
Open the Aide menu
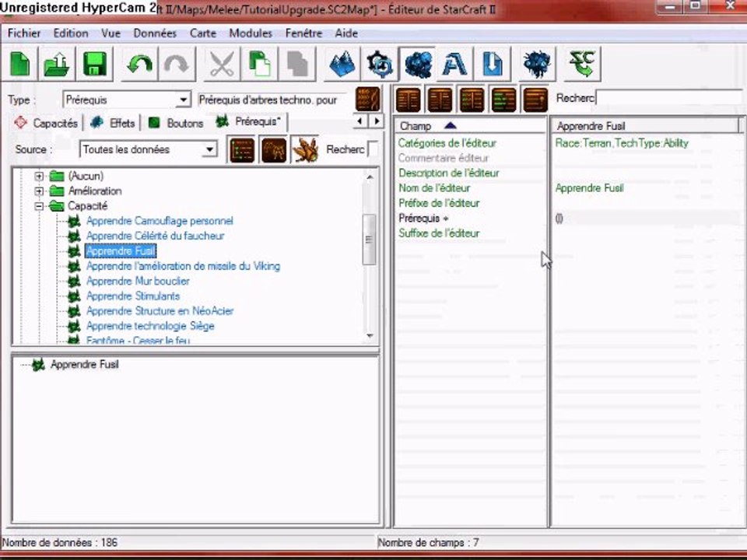(346, 33)
